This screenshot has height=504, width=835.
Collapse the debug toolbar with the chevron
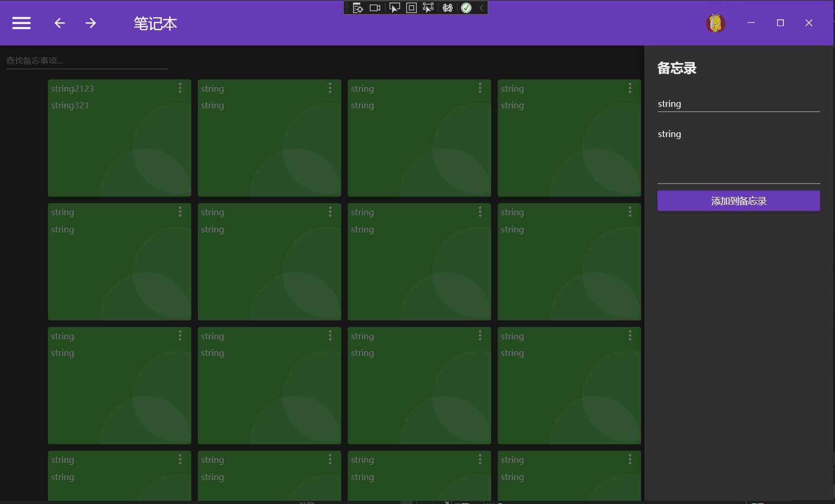point(481,8)
